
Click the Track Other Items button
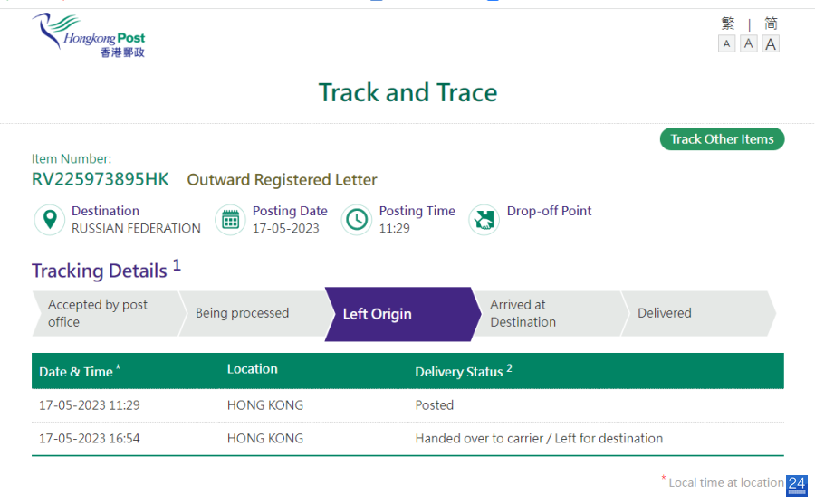[722, 138]
